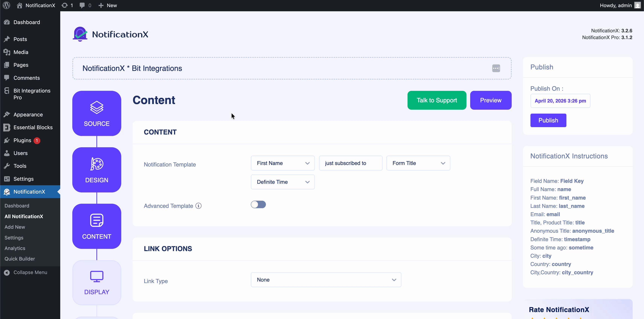The image size is (644, 319).
Task: Expand the Definite Time dropdown
Action: [282, 182]
